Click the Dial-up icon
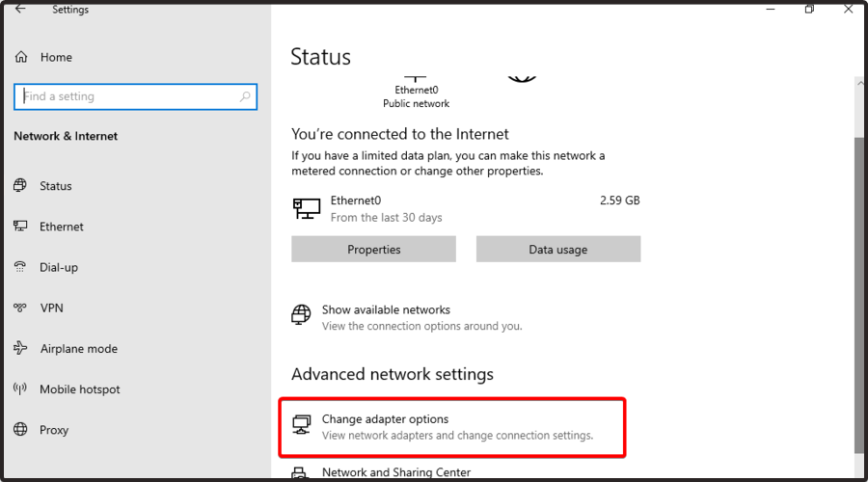Screen dimensions: 868x482 click(20, 267)
